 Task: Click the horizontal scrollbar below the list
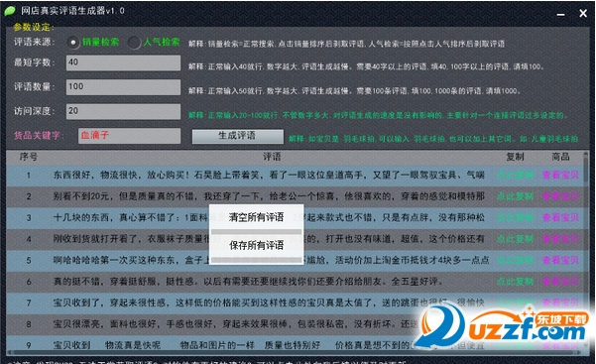[295, 352]
